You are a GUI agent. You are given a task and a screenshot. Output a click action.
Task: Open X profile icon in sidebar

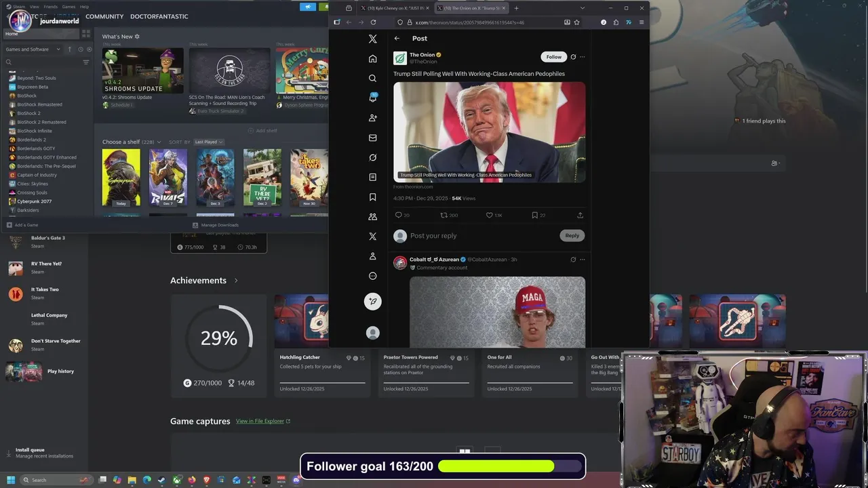(372, 256)
